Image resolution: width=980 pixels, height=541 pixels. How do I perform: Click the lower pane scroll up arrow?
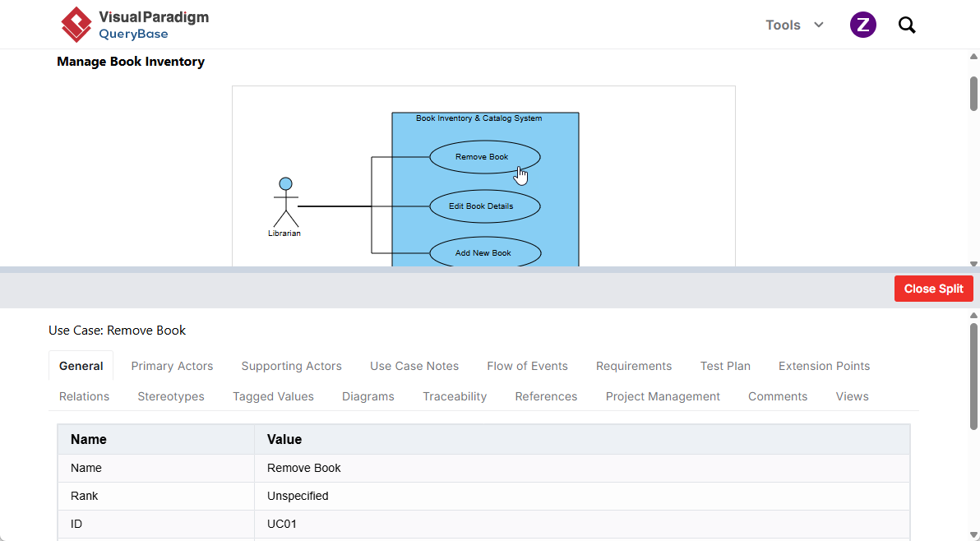click(973, 316)
